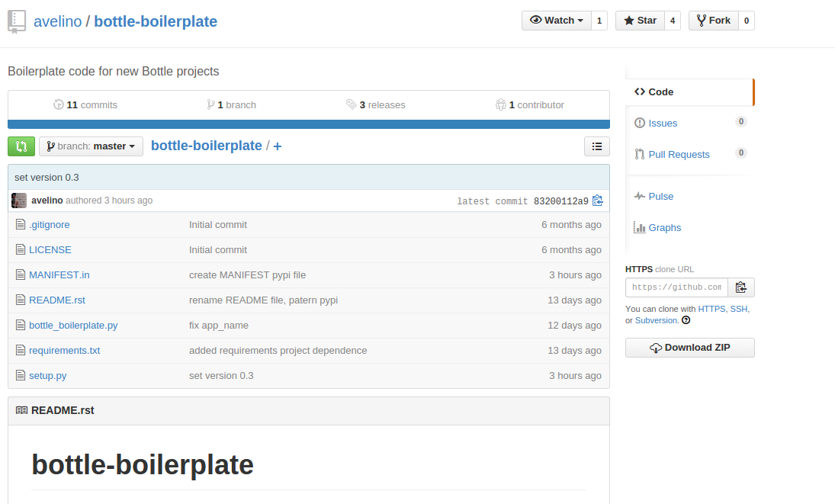835x504 pixels.
Task: Select the Code tab in sidebar
Action: point(689,92)
